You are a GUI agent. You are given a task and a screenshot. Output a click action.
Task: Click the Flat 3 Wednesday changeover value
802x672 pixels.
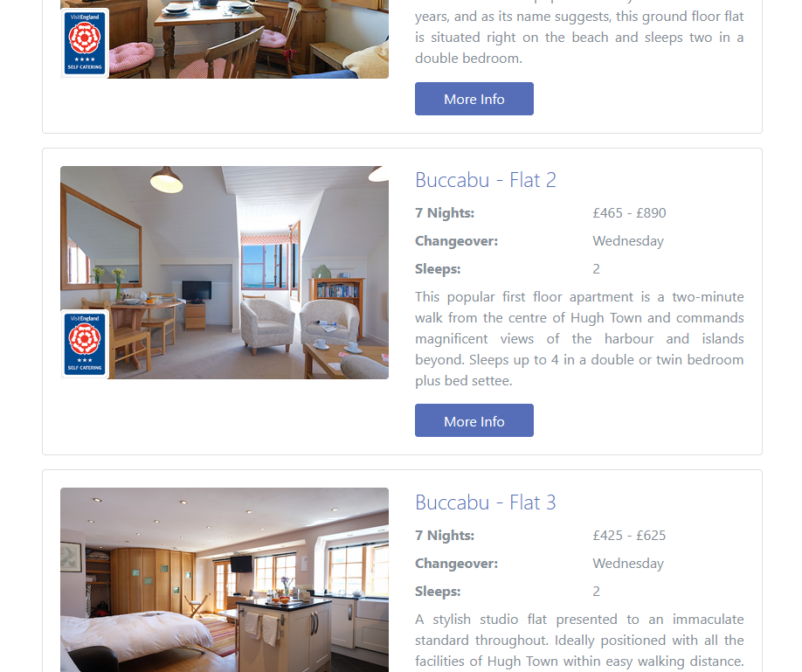point(628,564)
